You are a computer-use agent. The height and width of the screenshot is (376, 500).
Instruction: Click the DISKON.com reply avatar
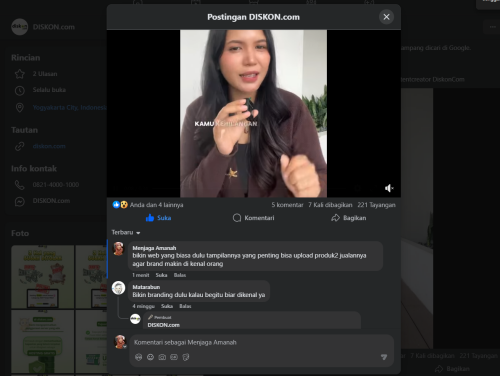click(x=135, y=319)
